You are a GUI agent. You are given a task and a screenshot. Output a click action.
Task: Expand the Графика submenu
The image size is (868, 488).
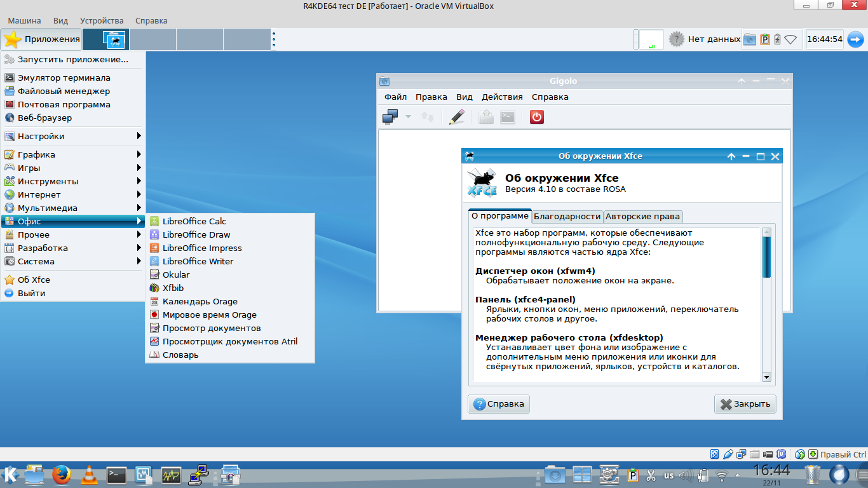73,154
